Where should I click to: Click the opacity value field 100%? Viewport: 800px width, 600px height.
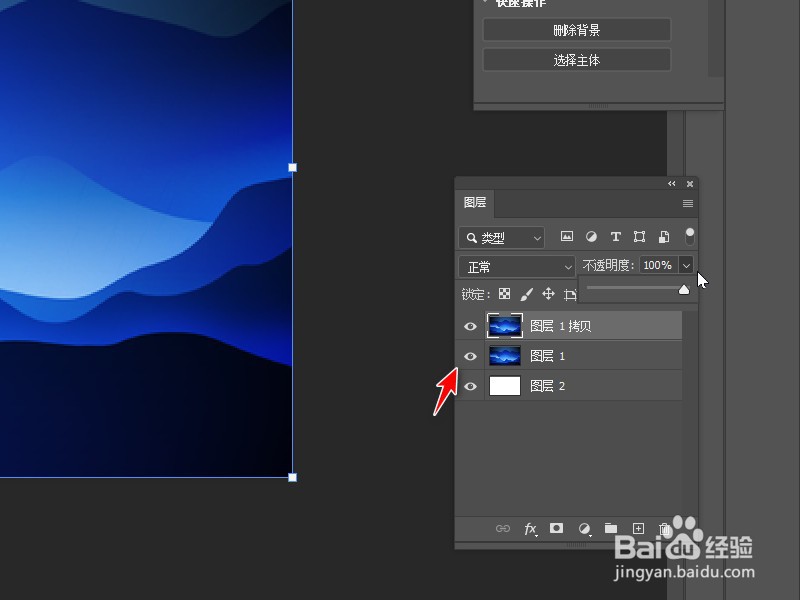coord(659,265)
